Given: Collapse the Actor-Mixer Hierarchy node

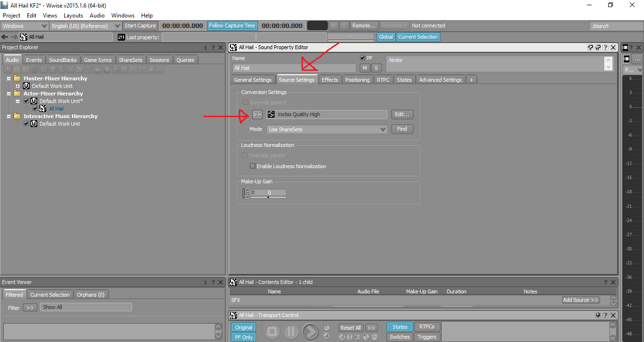Looking at the screenshot, I should pyautogui.click(x=9, y=94).
